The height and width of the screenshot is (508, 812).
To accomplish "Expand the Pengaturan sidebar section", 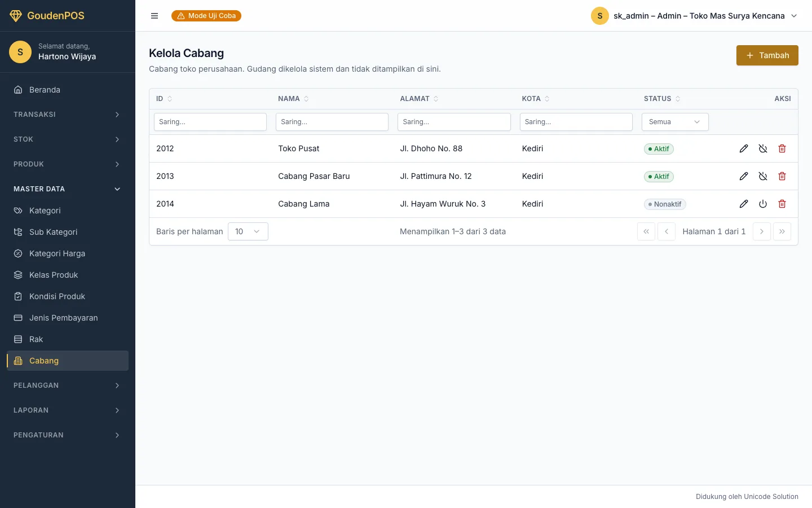I will 68,435.
